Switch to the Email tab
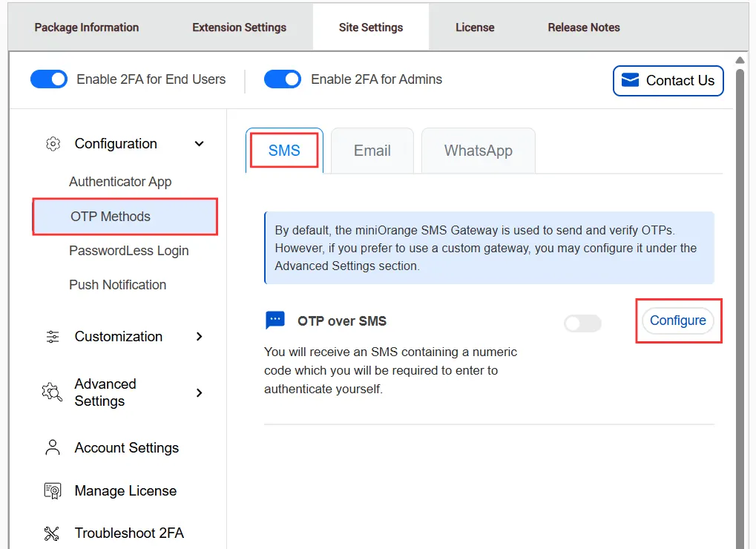The width and height of the screenshot is (756, 549). (372, 151)
